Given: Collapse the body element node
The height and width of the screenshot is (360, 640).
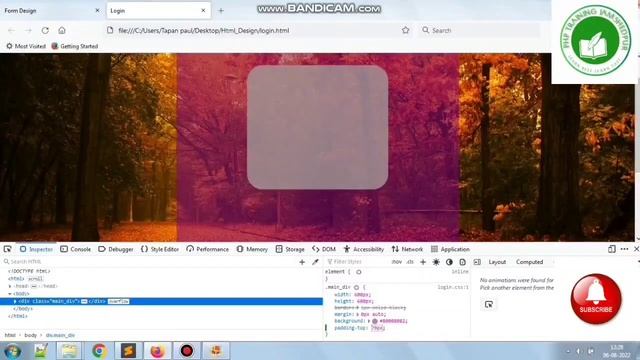Looking at the screenshot, I should pos(10,294).
